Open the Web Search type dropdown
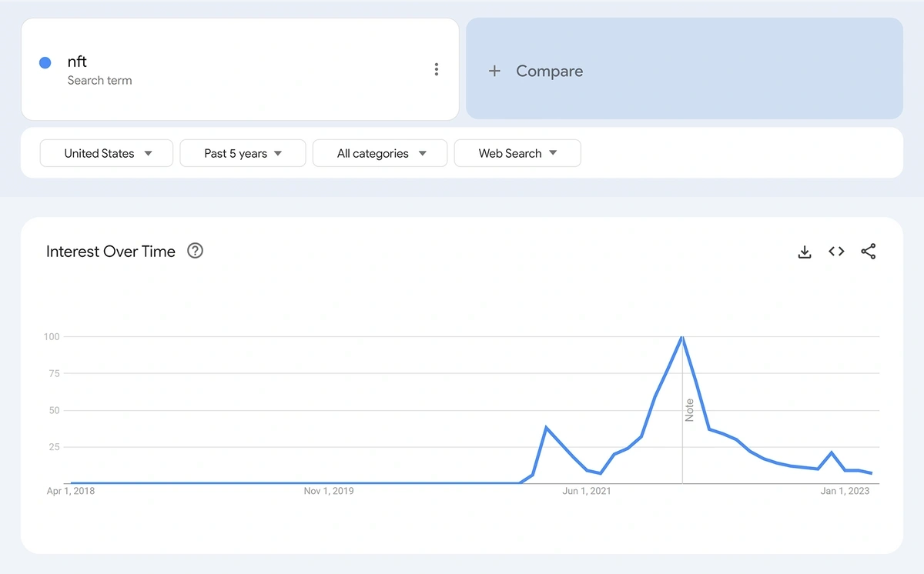924x574 pixels. click(517, 153)
